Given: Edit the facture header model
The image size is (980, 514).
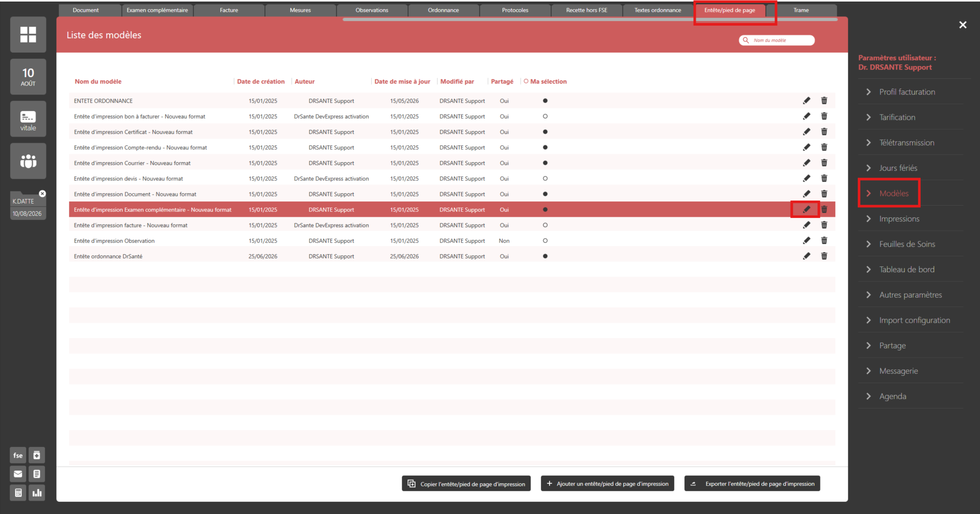Looking at the screenshot, I should pos(807,225).
